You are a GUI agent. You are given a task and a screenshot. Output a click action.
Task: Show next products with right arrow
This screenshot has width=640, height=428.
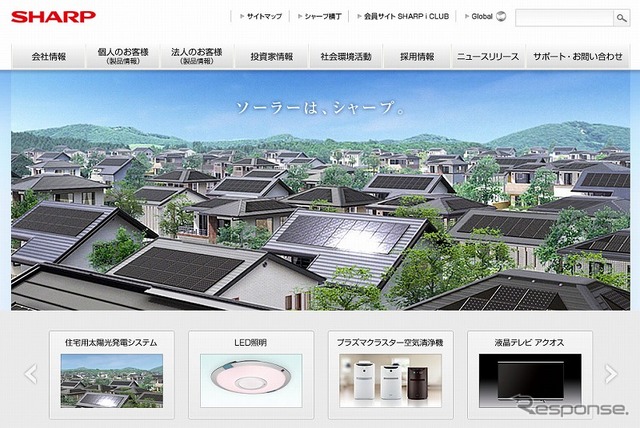pyautogui.click(x=611, y=374)
